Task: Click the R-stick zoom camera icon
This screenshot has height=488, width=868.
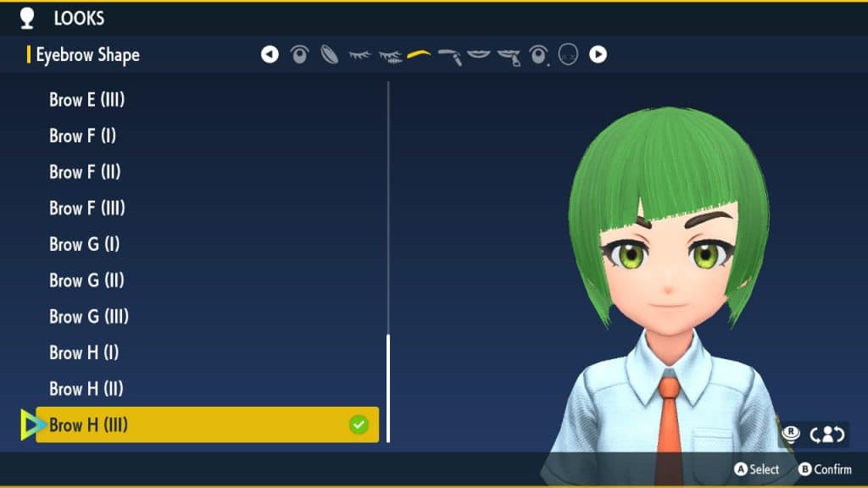Action: coord(791,435)
